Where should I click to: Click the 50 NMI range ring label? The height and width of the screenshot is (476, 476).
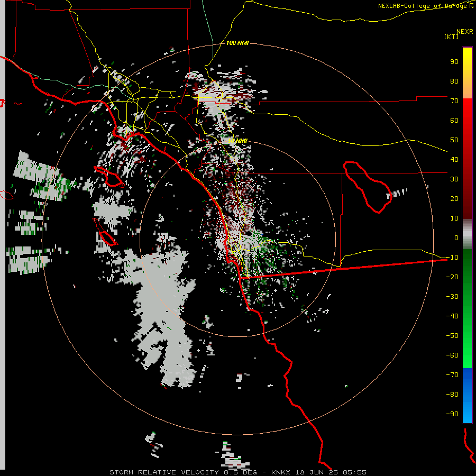237,141
